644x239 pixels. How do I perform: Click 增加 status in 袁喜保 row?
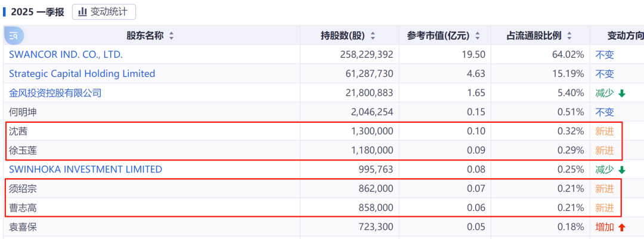click(x=605, y=226)
